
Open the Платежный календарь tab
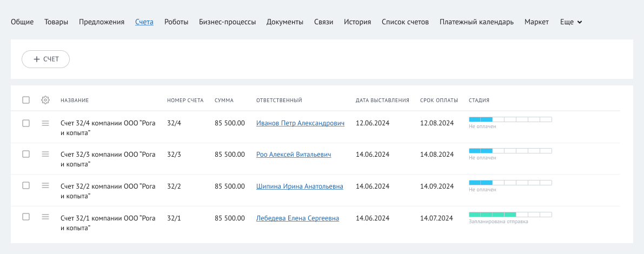tap(476, 22)
